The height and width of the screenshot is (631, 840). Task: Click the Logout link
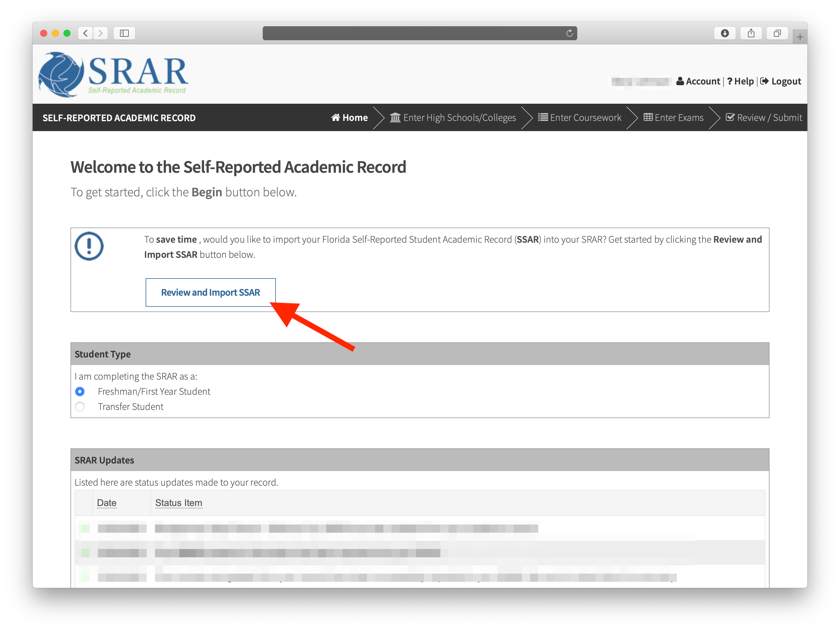(x=786, y=81)
